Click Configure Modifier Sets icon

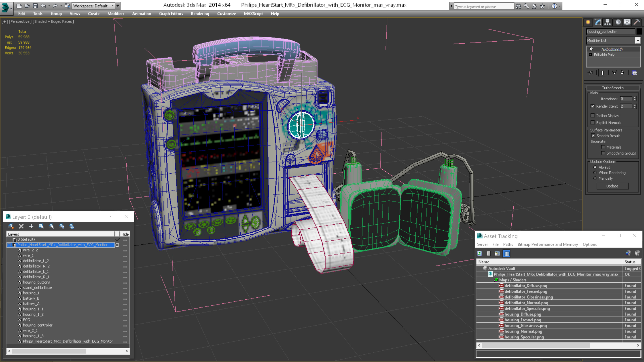pyautogui.click(x=634, y=73)
